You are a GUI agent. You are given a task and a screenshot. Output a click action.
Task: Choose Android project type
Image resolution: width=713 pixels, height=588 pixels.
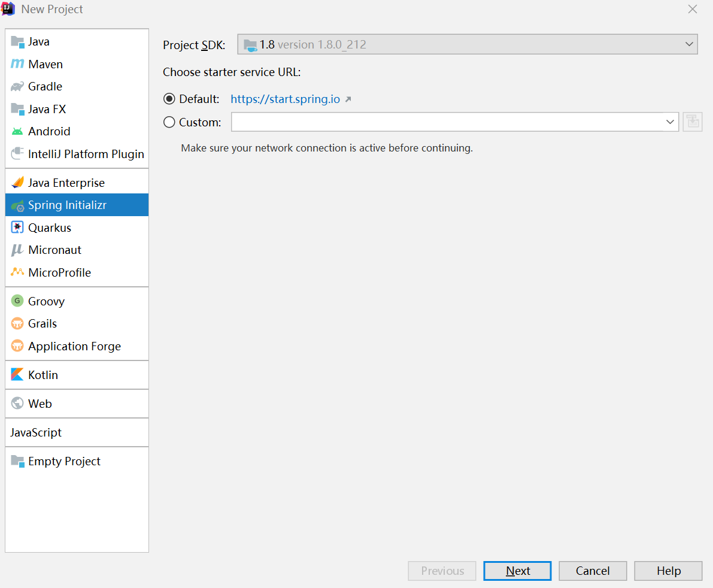click(x=77, y=131)
